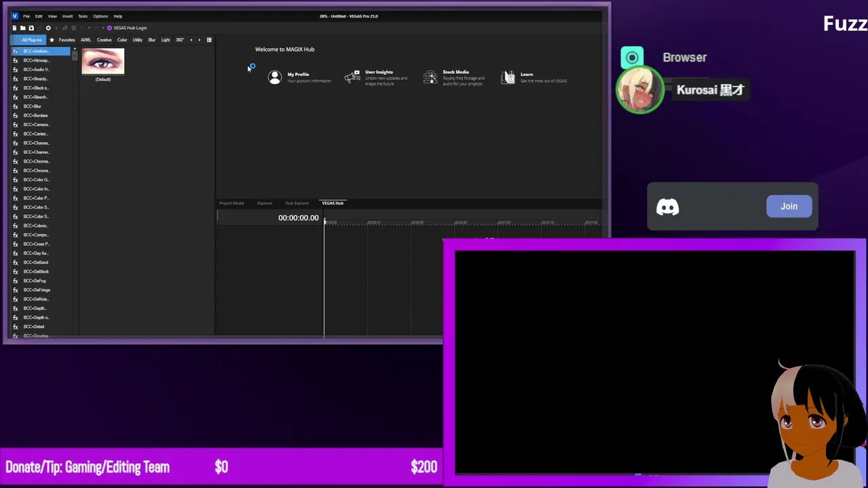Select the BCC+DeBand plug-in

41,262
